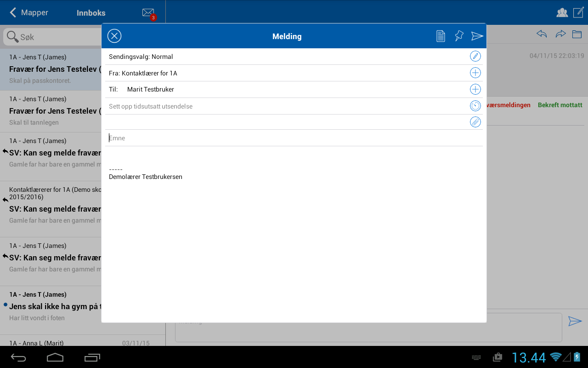Add sender with plus icon on Fra row
Viewport: 588px width, 368px height.
475,73
